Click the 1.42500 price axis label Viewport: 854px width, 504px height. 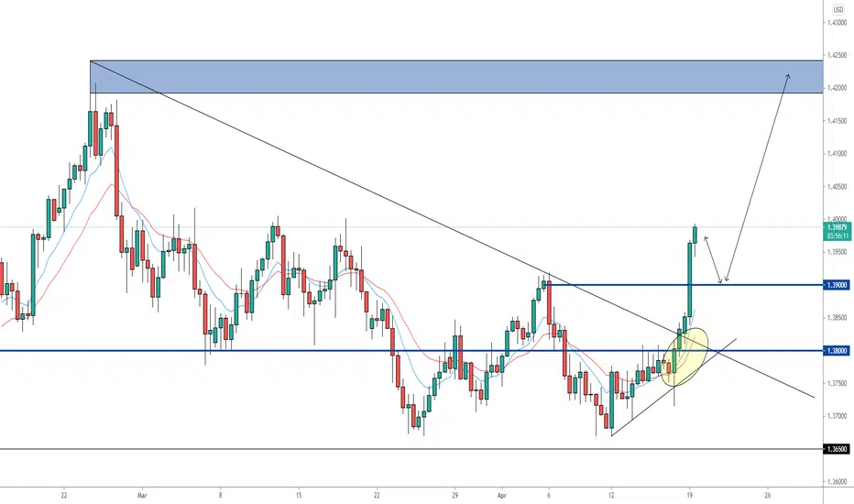(838, 55)
